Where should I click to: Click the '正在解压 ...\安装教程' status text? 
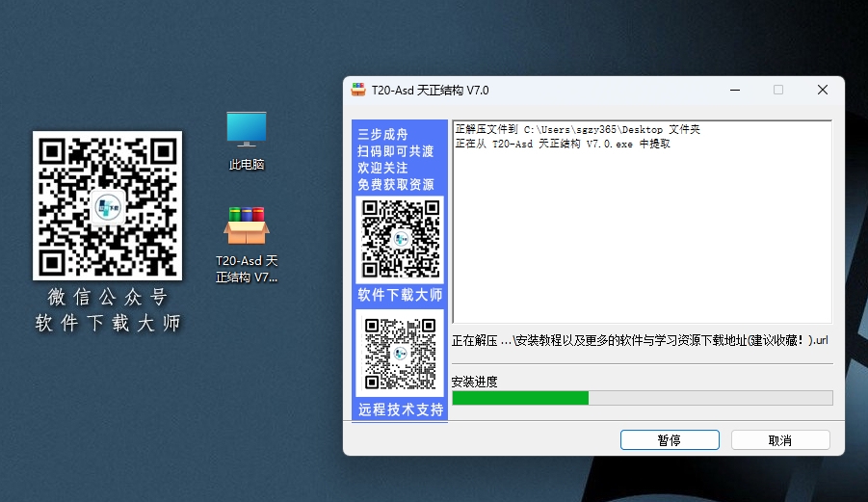pyautogui.click(x=640, y=340)
